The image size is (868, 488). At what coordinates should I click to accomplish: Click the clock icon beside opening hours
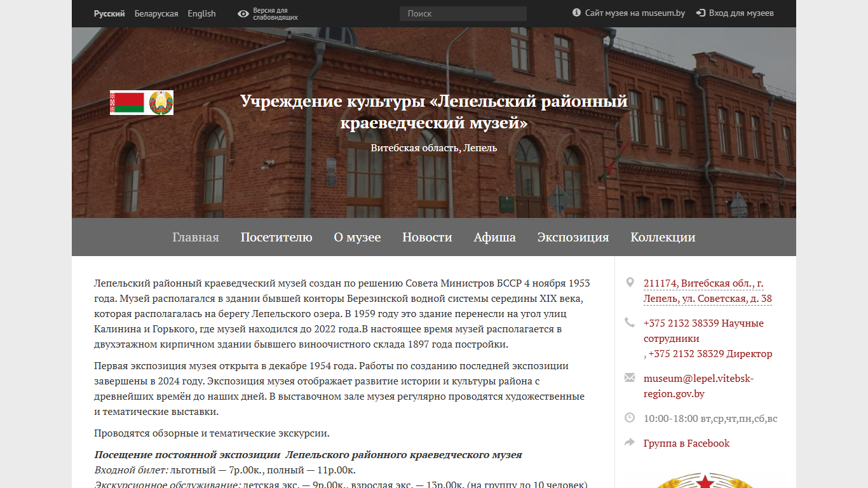coord(630,417)
